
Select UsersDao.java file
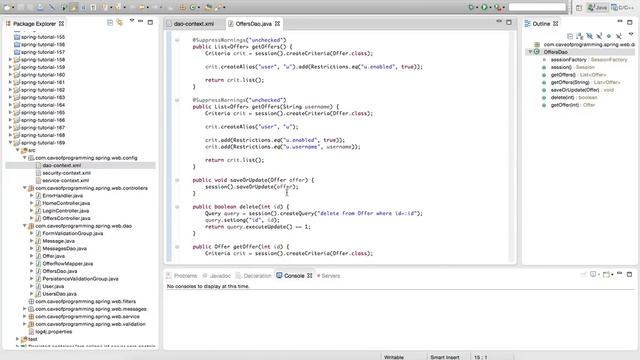coord(59,294)
